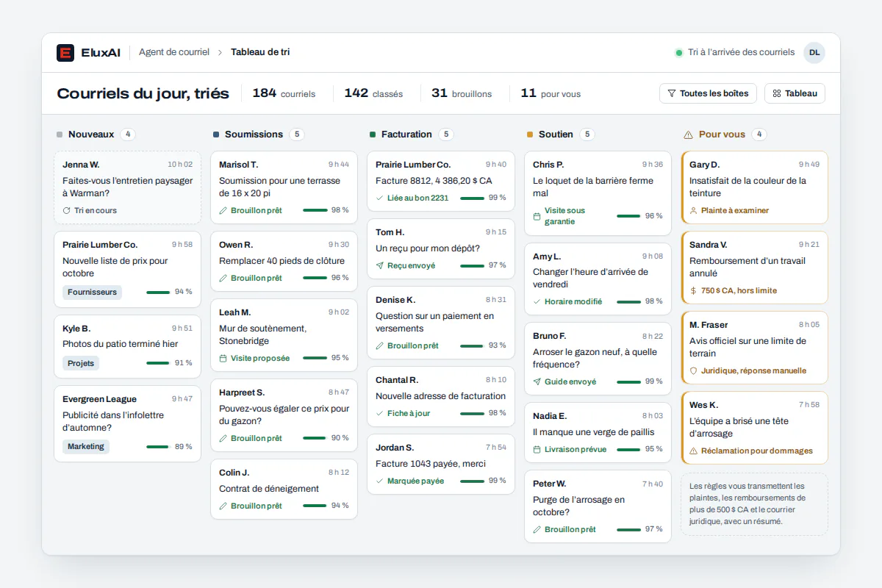
Task: Click the Projets tag
Action: (81, 363)
